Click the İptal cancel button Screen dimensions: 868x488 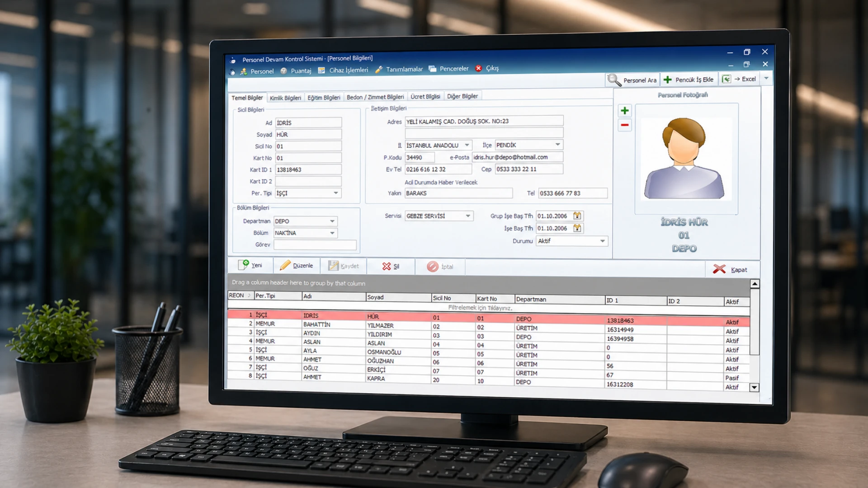click(x=440, y=267)
